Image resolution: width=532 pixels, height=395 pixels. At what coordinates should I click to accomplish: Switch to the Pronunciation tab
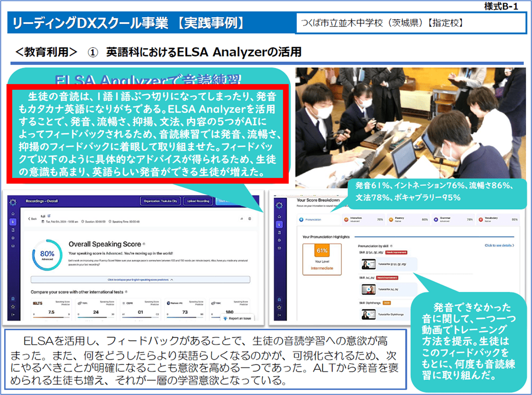point(319,219)
